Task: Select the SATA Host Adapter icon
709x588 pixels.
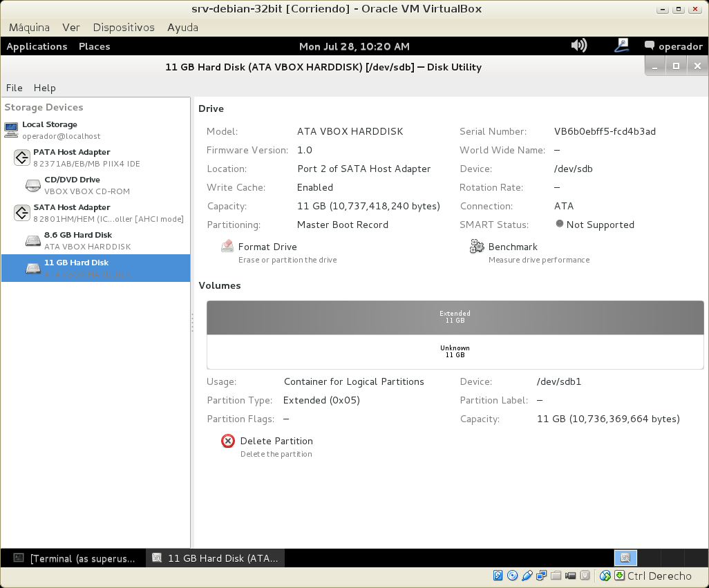Action: pyautogui.click(x=21, y=213)
